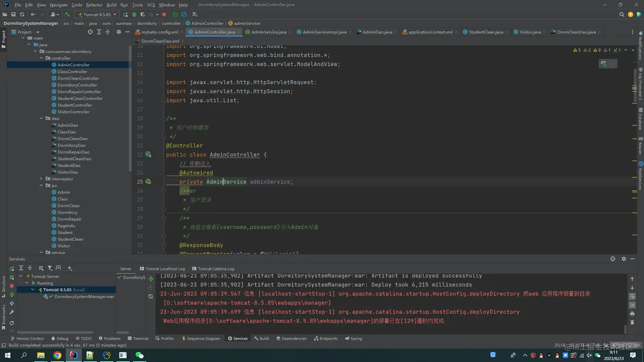The height and width of the screenshot is (362, 644).
Task: Click the Maven reload floating icon in editor
Action: point(604,63)
